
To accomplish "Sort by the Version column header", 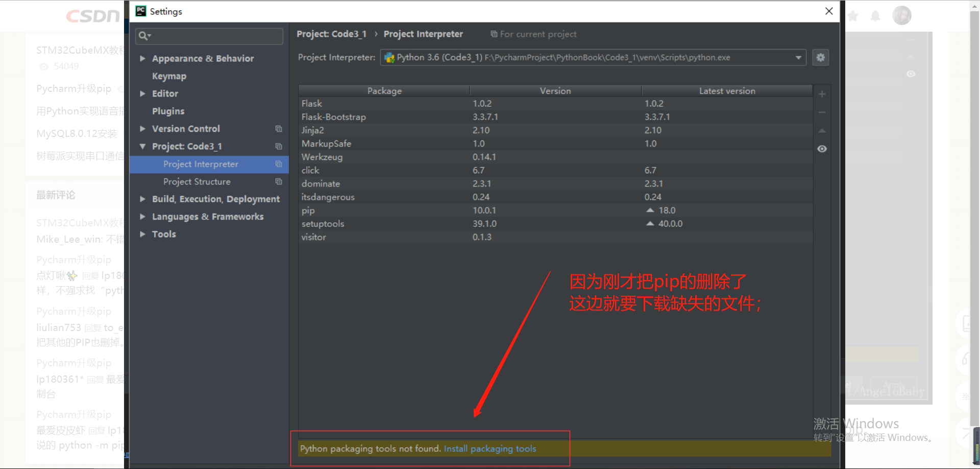I will tap(555, 91).
